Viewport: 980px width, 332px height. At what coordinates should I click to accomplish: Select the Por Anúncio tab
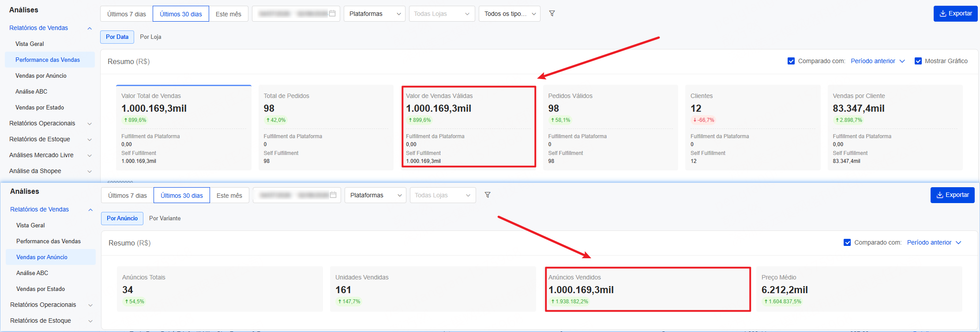click(122, 218)
